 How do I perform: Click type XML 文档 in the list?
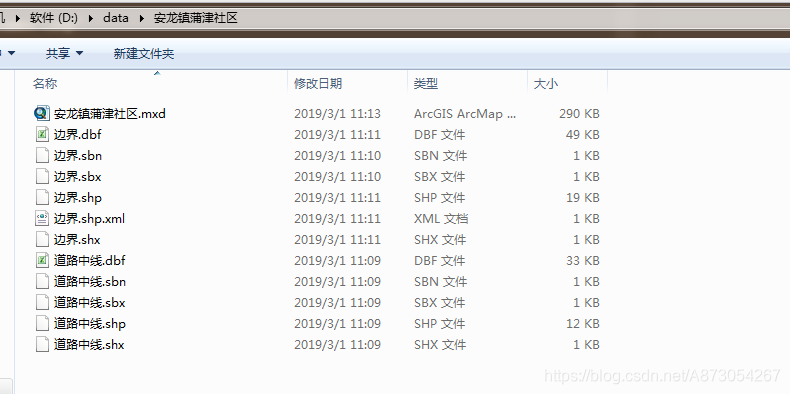(x=441, y=219)
